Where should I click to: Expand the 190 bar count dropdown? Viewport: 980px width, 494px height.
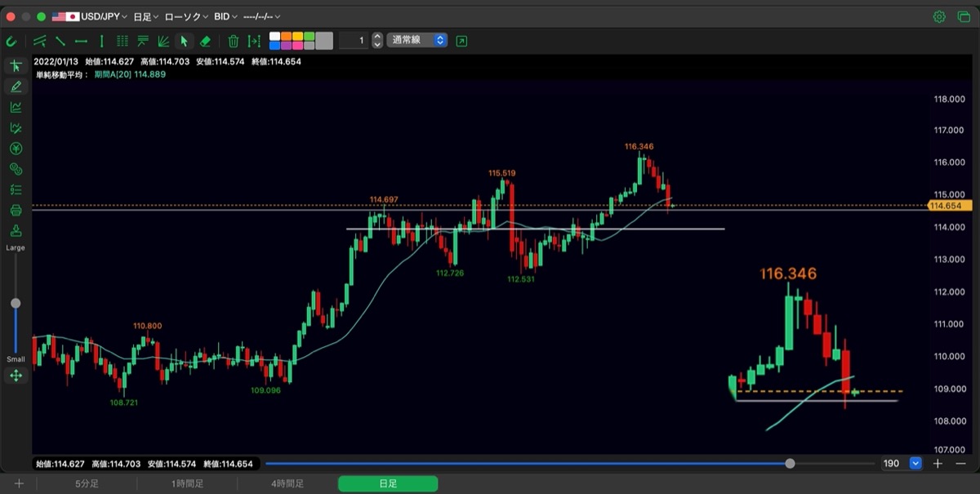[915, 464]
